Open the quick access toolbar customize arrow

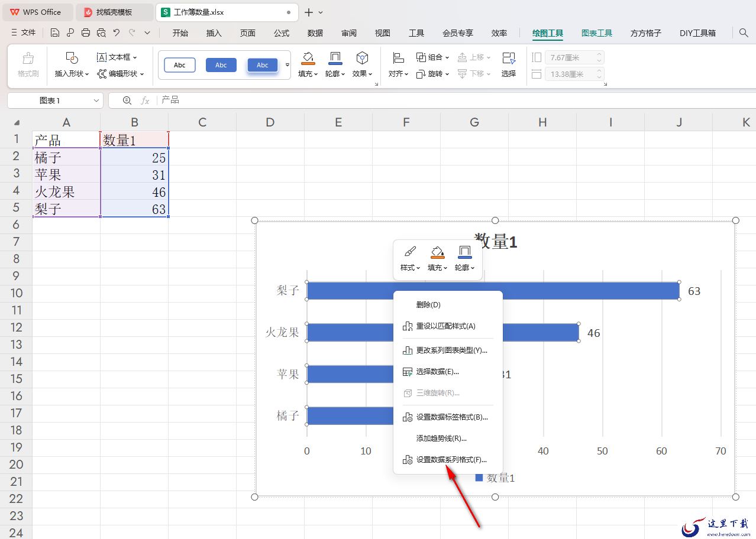[147, 33]
